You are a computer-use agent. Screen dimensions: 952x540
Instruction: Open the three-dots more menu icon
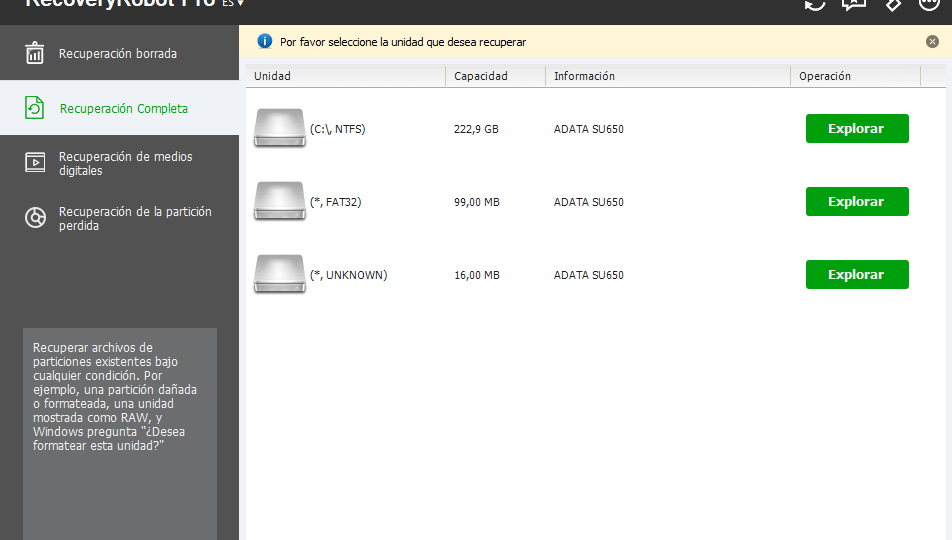tap(929, 4)
